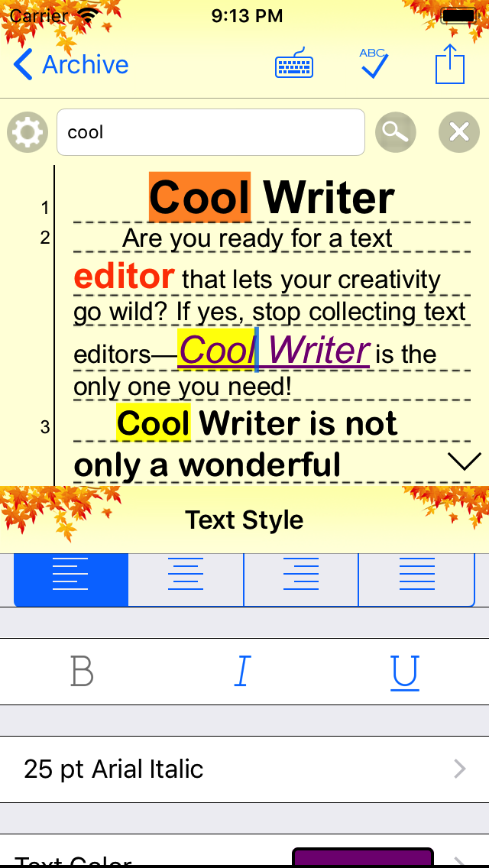Tap the keyboard icon
The height and width of the screenshot is (868, 489).
tap(294, 63)
